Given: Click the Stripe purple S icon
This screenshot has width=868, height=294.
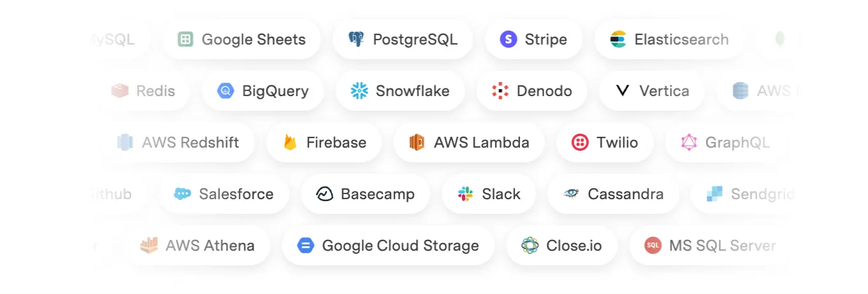Looking at the screenshot, I should point(508,39).
